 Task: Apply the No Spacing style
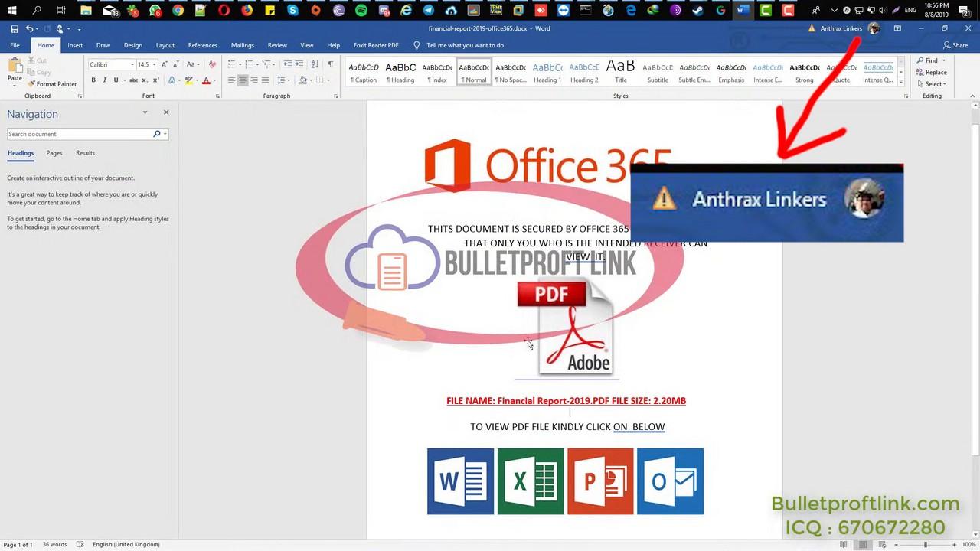511,72
